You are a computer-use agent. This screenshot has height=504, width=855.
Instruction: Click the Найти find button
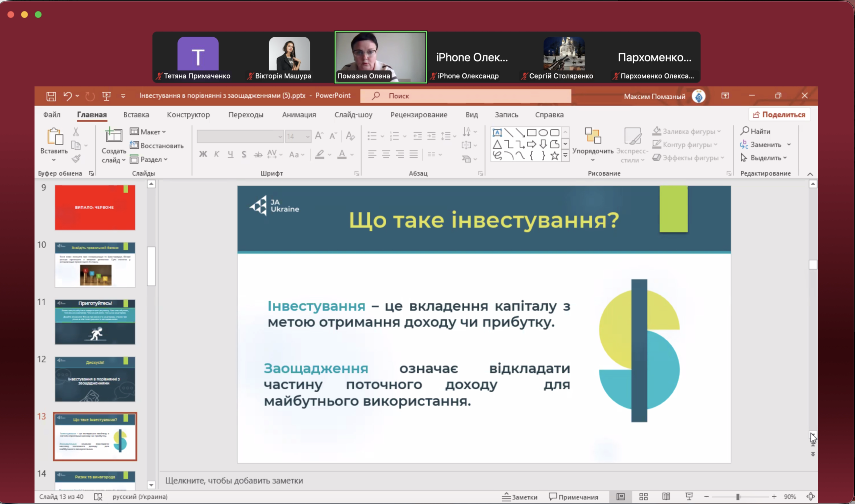pyautogui.click(x=755, y=131)
